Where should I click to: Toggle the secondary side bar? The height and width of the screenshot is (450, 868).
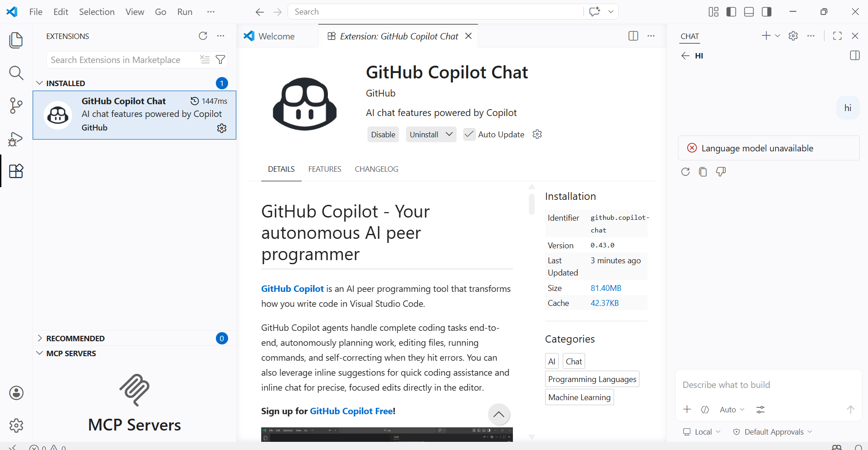click(x=767, y=12)
